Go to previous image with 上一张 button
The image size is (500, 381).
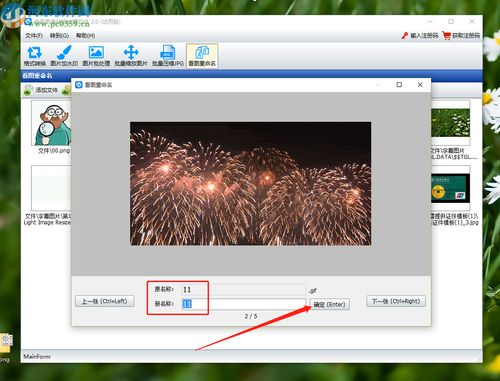105,301
